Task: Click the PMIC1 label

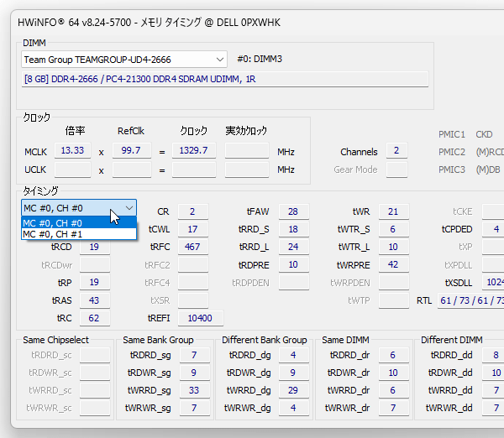Action: click(x=452, y=134)
